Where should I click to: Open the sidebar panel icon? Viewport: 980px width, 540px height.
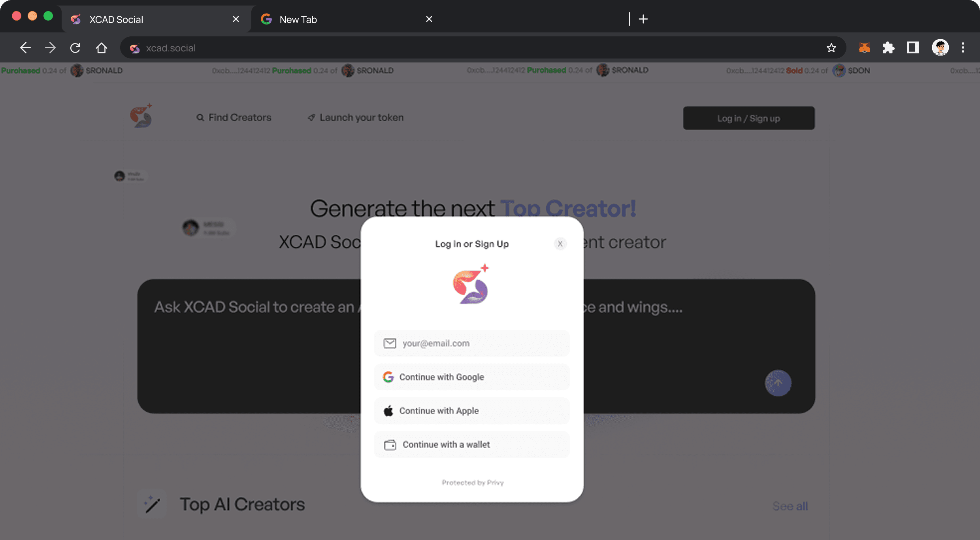(x=913, y=47)
